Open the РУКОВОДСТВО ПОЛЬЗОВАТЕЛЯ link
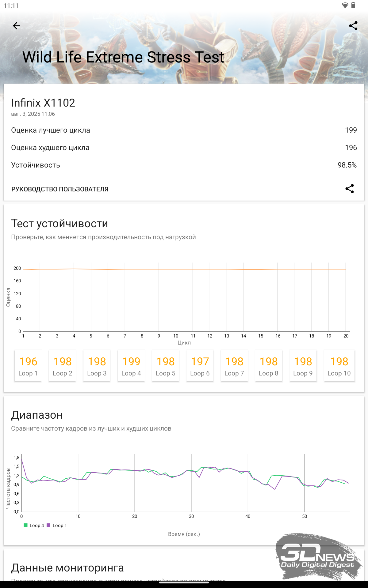Image resolution: width=368 pixels, height=588 pixels. pyautogui.click(x=60, y=189)
